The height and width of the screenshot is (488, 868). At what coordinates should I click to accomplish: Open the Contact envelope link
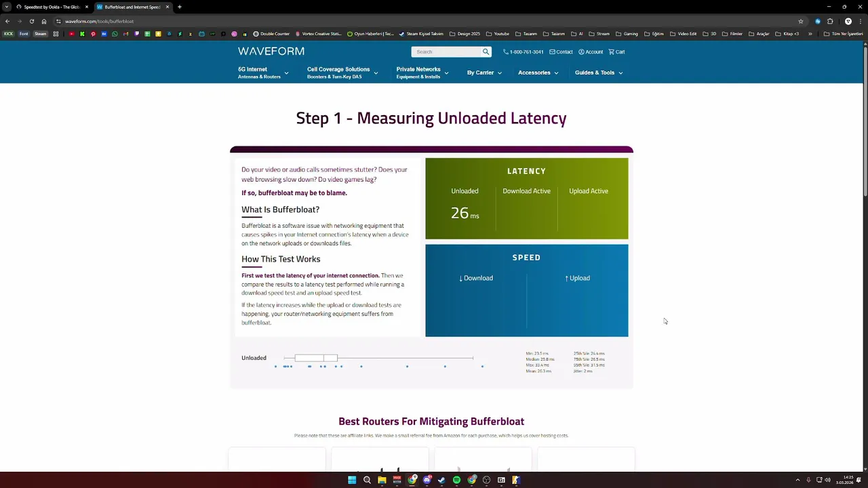tap(561, 52)
